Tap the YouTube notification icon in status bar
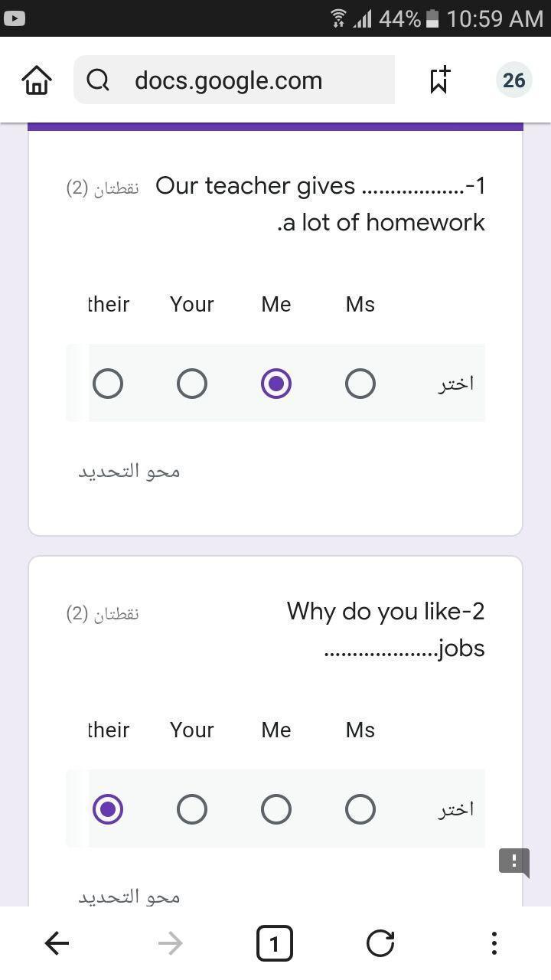Screen dimensions: 551x980 15,18
